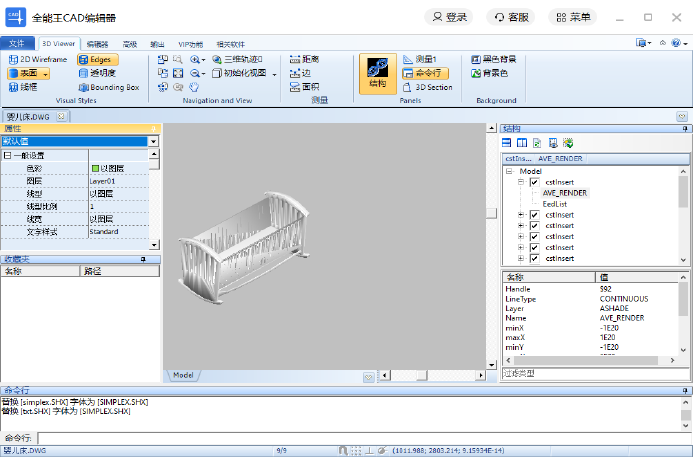Uncheck the first cstInsert checkbox

point(534,182)
